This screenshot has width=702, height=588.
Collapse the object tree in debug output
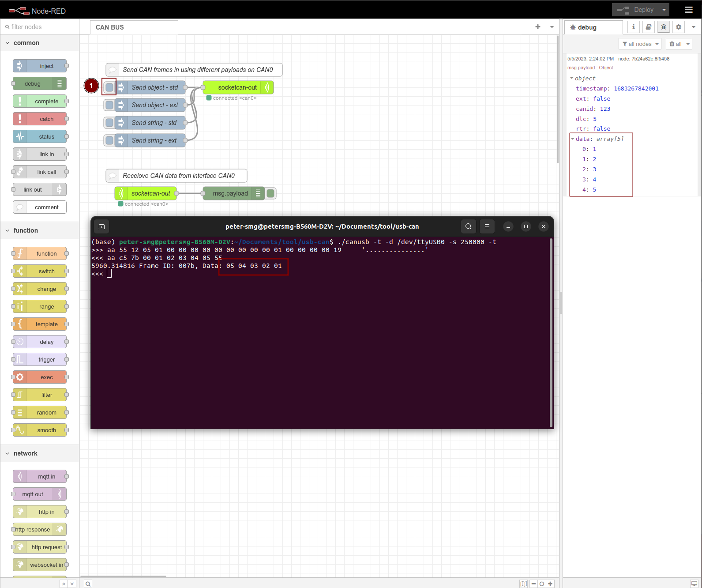[x=572, y=78]
